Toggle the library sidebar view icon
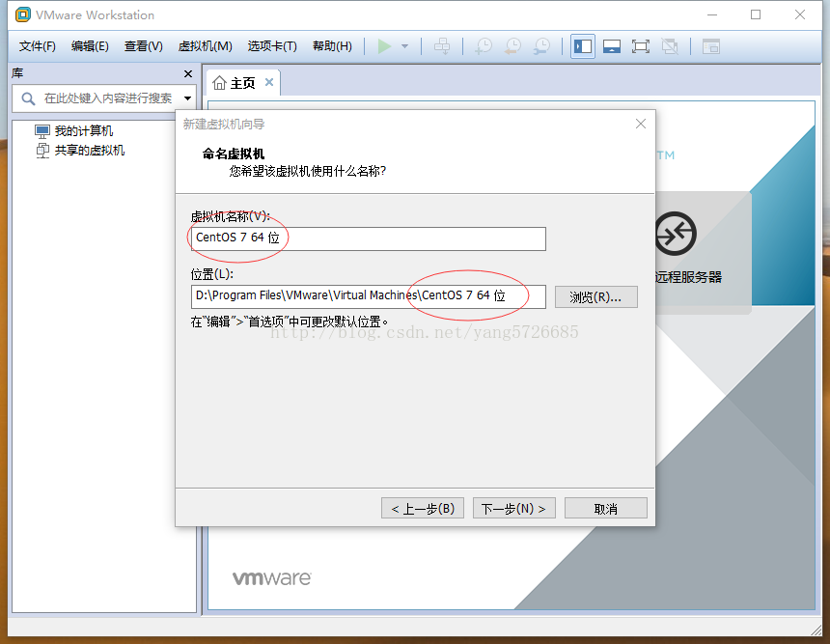The width and height of the screenshot is (830, 644). coord(583,46)
